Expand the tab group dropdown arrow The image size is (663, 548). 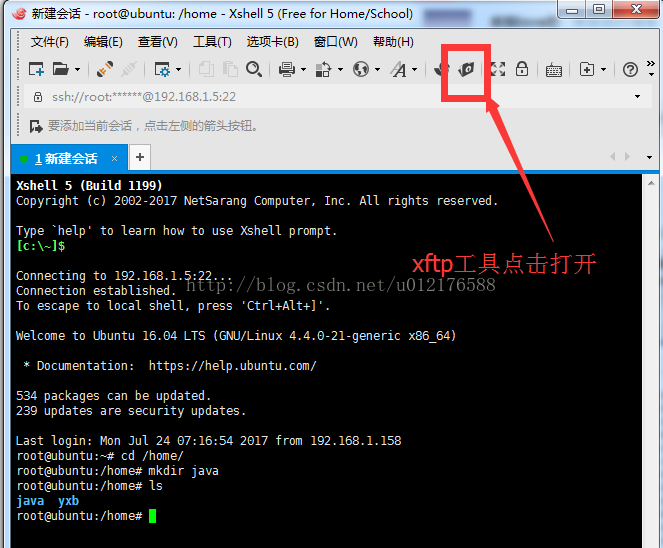point(603,69)
